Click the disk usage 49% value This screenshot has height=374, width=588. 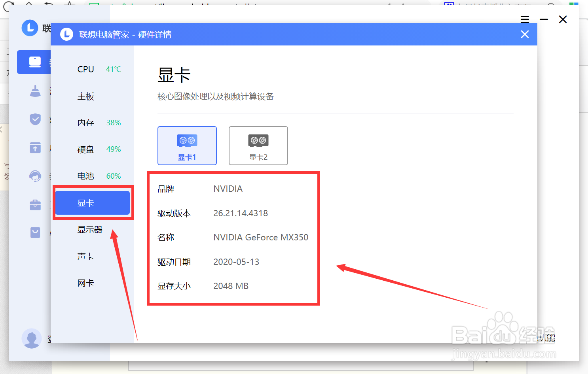pos(114,149)
